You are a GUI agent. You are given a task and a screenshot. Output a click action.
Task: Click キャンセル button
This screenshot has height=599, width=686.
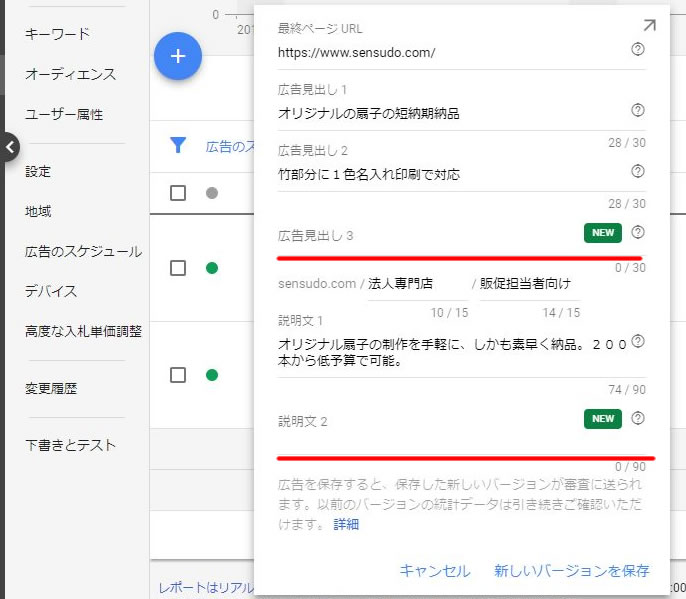pos(435,571)
